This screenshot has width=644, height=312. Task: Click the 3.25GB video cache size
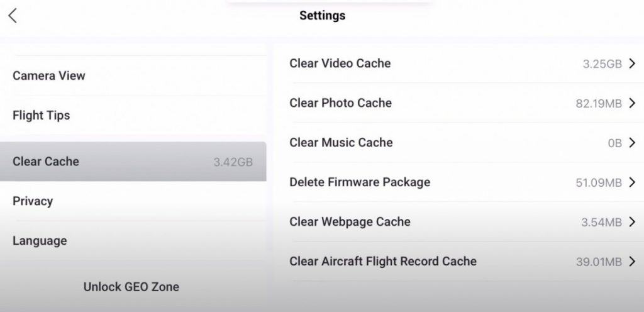click(x=602, y=64)
